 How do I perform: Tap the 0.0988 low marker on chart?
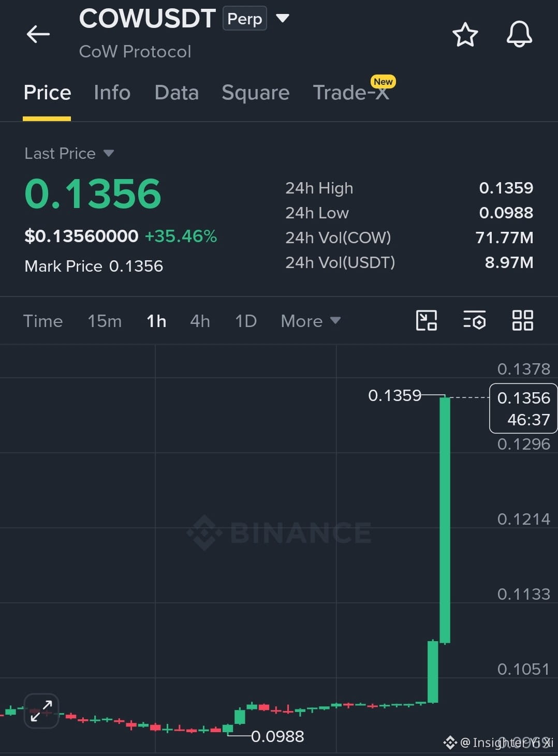[277, 736]
